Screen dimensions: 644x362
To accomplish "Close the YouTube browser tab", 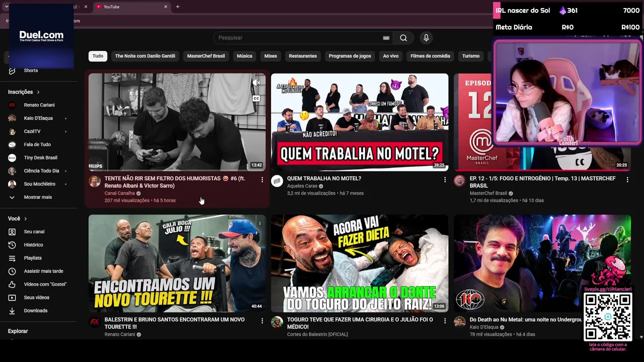I will tap(166, 7).
